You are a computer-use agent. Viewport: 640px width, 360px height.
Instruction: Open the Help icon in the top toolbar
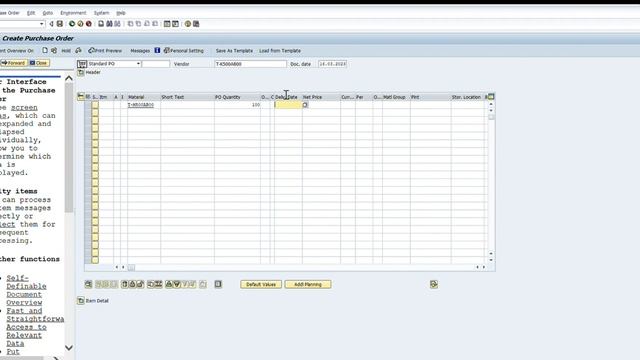(x=188, y=24)
